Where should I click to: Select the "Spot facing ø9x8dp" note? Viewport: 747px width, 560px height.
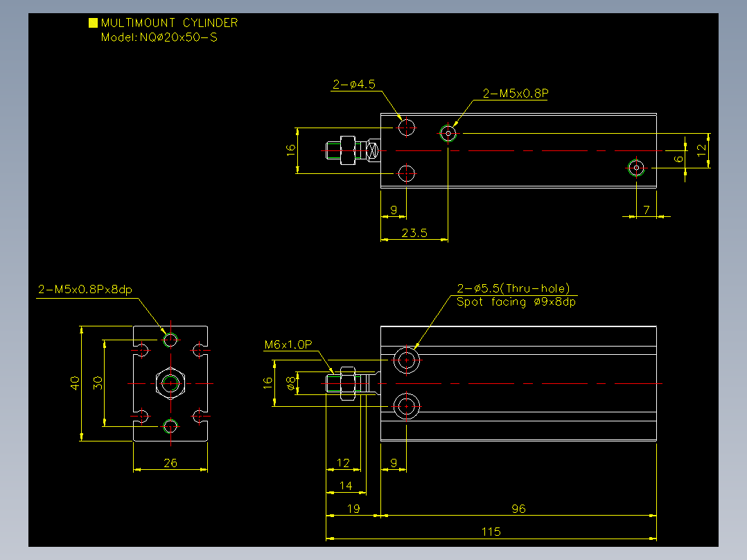(516, 301)
